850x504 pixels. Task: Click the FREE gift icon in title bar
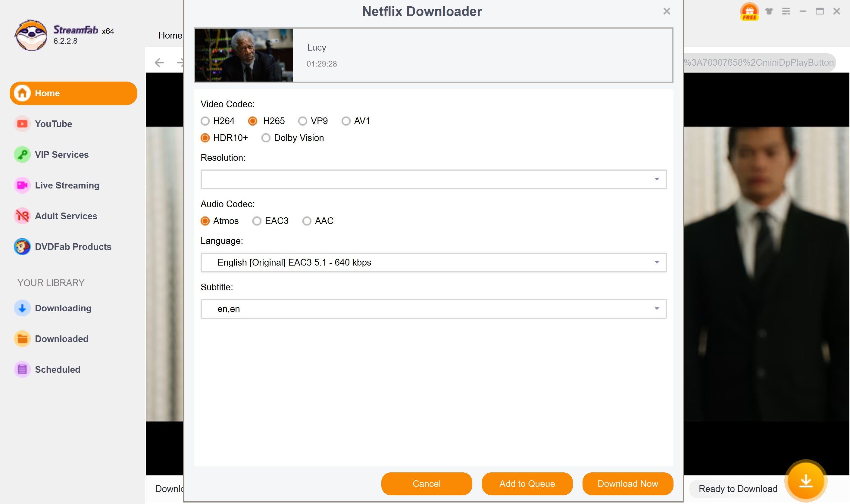coord(749,11)
